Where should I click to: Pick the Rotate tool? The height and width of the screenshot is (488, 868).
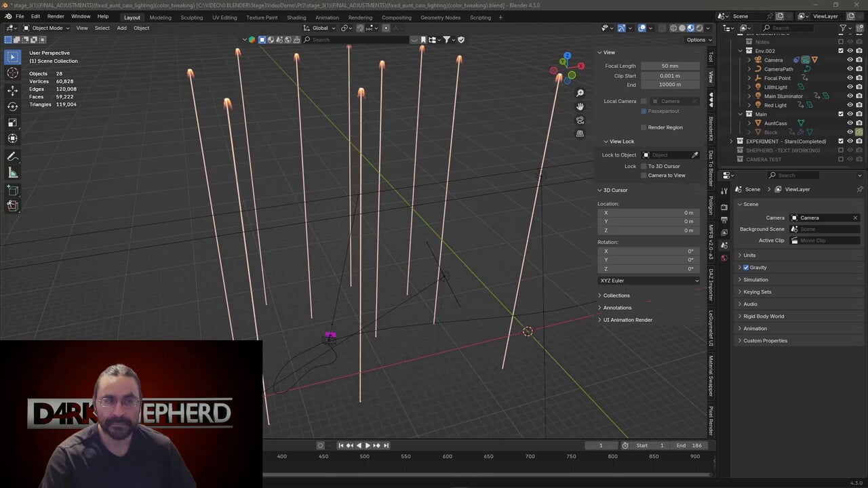13,106
